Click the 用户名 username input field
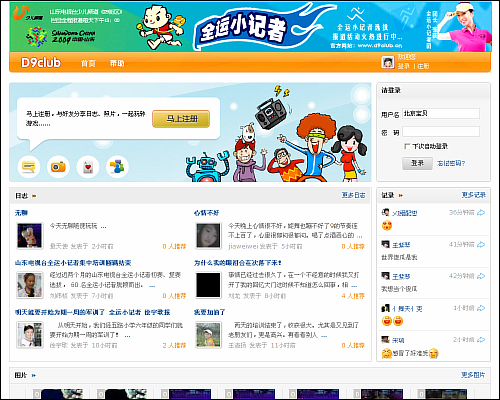 pyautogui.click(x=441, y=114)
